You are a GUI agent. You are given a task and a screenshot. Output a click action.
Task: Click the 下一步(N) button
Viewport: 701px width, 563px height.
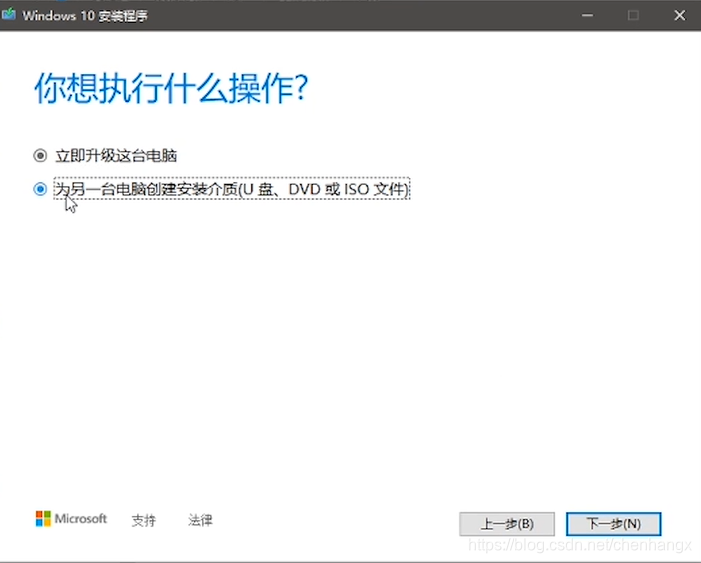[613, 524]
